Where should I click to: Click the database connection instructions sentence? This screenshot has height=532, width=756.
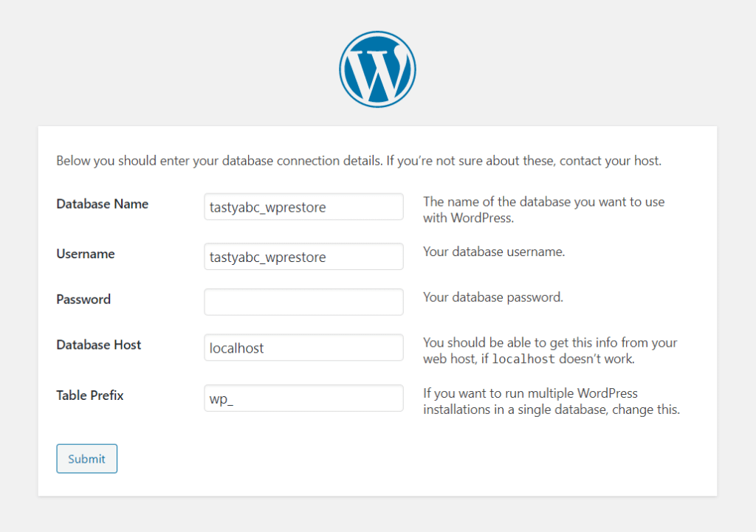tap(358, 160)
